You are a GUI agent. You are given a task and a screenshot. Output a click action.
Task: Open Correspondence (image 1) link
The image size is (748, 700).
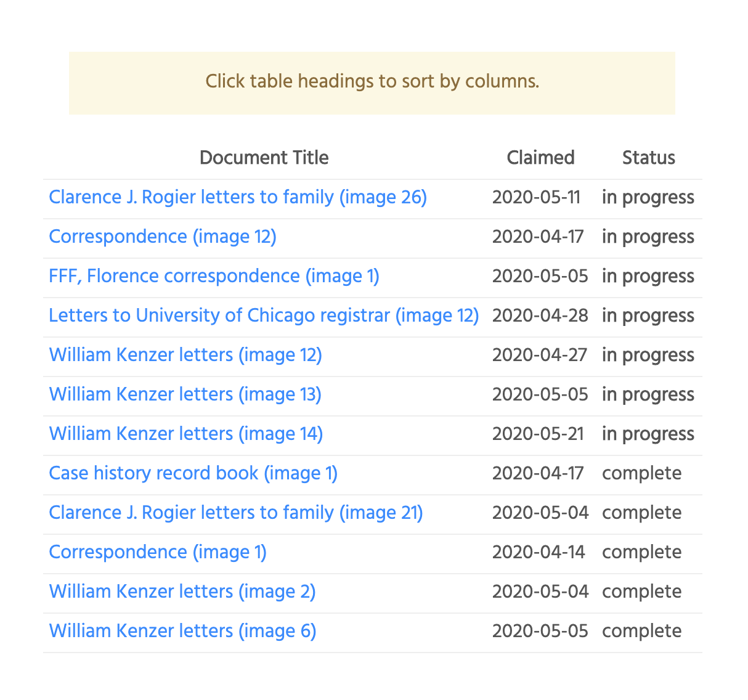[x=157, y=552]
